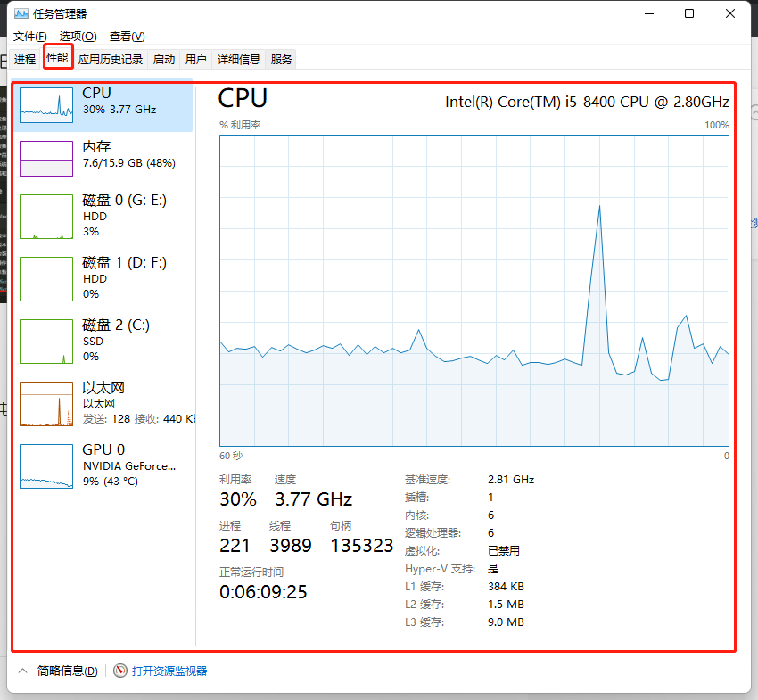This screenshot has height=700, width=758.
Task: Click the 打开资源监视器 link
Action: click(x=169, y=671)
